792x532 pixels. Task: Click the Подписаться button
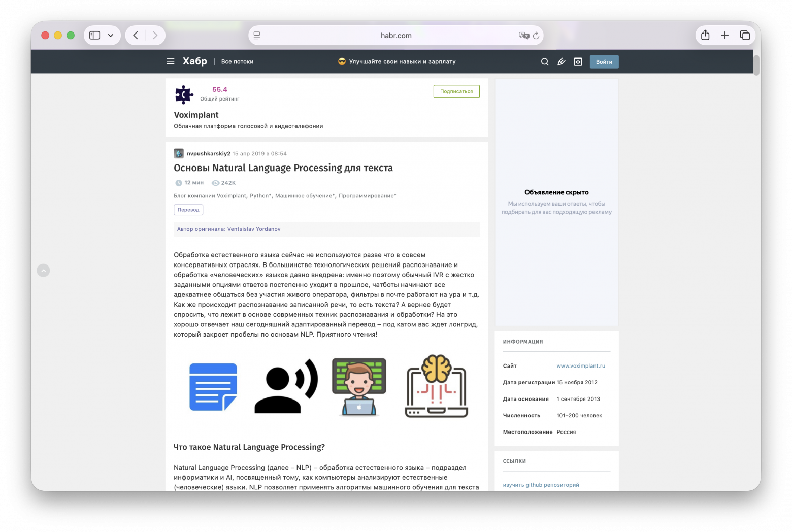[x=456, y=91]
